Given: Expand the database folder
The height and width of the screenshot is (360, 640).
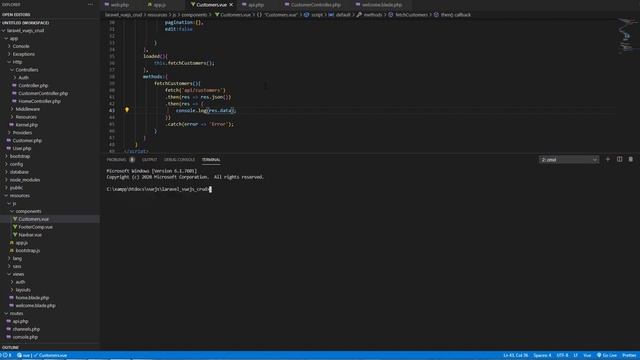Looking at the screenshot, I should tap(19, 172).
